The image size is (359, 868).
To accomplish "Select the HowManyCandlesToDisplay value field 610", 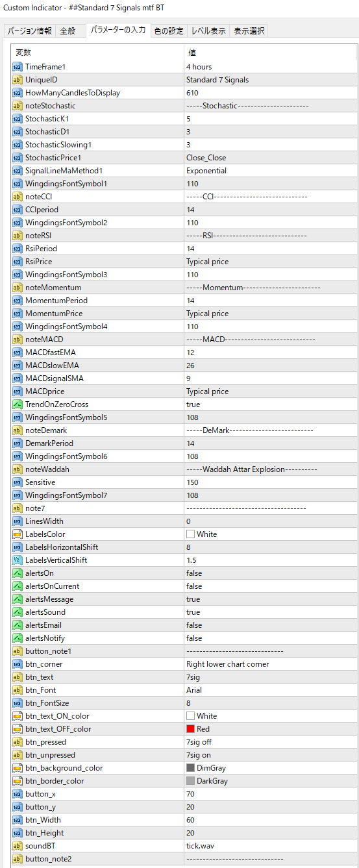I will pyautogui.click(x=269, y=93).
